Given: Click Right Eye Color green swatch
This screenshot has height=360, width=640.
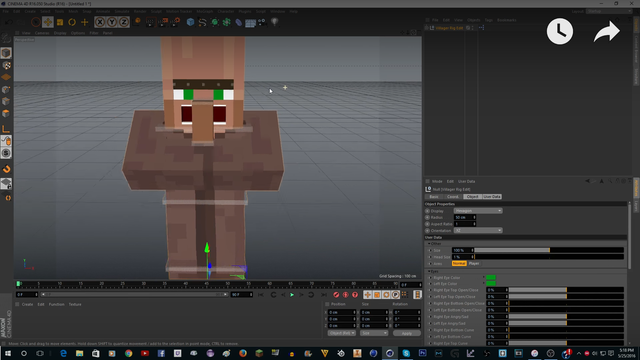Looking at the screenshot, I should [x=491, y=278].
